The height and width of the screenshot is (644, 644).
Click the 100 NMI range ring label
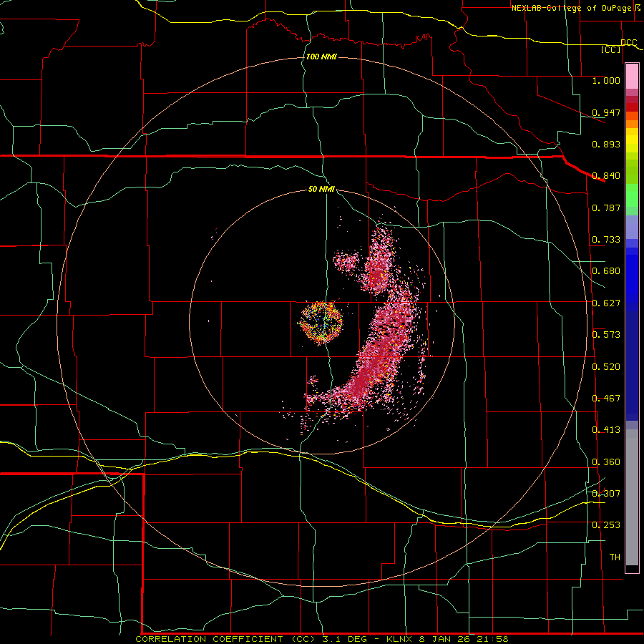[321, 57]
